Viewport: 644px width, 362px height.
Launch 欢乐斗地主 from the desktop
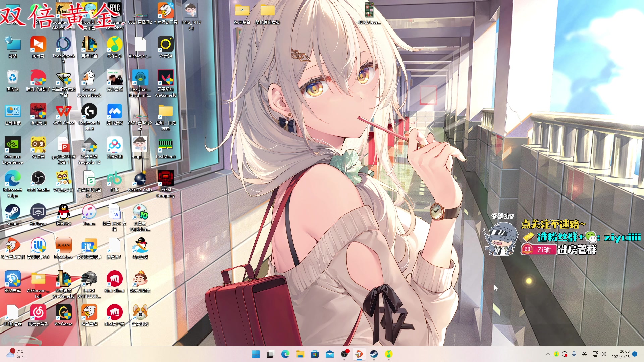click(x=140, y=282)
